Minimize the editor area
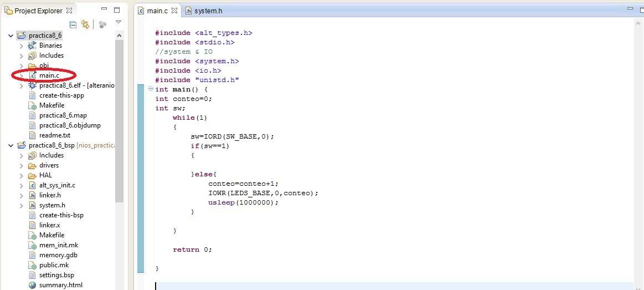The width and height of the screenshot is (644, 290). coord(631,8)
